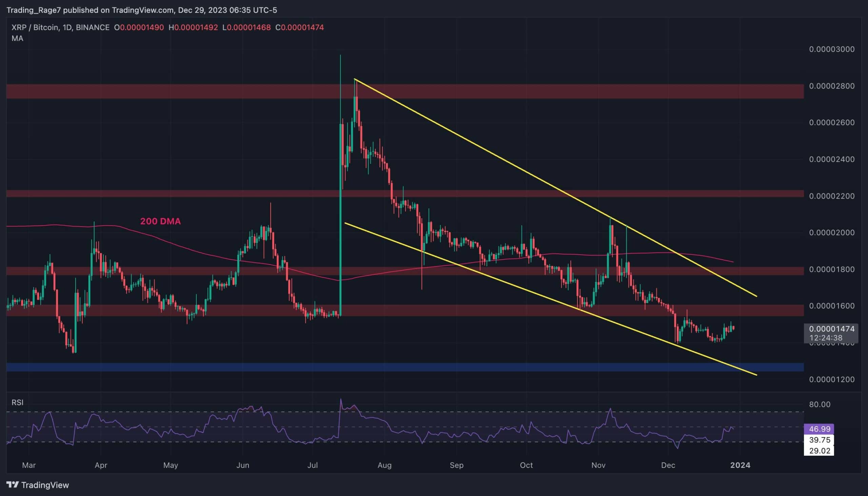Click the TradingView logo icon
The width and height of the screenshot is (868, 496).
click(13, 485)
